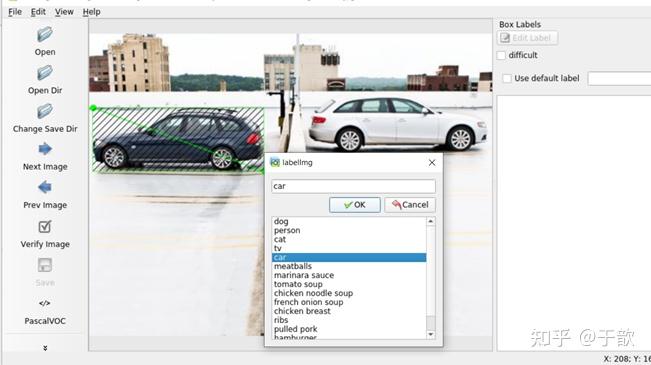Tick the Use default label checkbox
651x365 pixels.
coord(507,78)
